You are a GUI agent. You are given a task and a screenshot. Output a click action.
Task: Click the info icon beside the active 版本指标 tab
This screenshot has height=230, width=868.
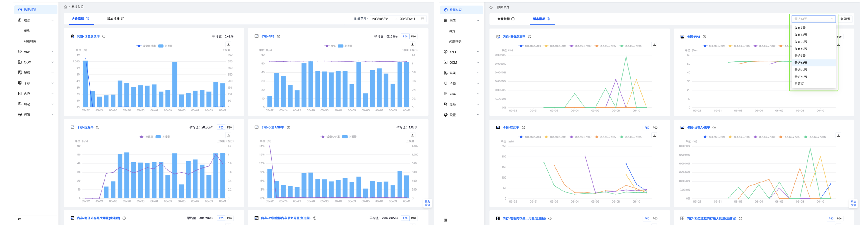point(549,19)
